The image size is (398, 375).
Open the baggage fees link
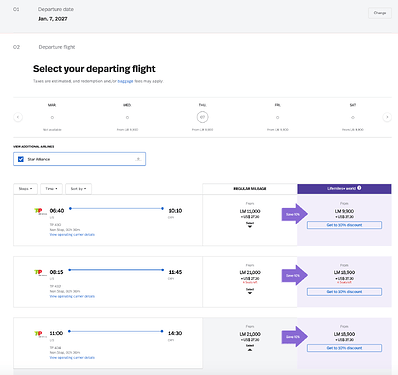click(125, 81)
